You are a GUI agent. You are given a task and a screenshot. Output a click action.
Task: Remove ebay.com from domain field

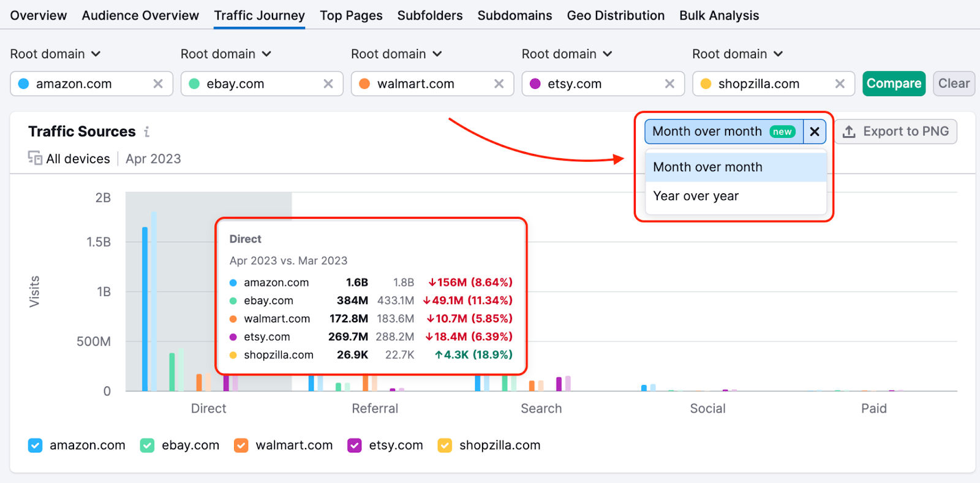click(x=328, y=84)
